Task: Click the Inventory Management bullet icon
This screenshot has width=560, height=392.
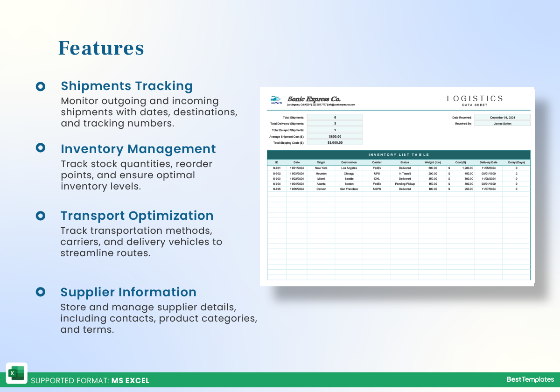Action: point(41,150)
